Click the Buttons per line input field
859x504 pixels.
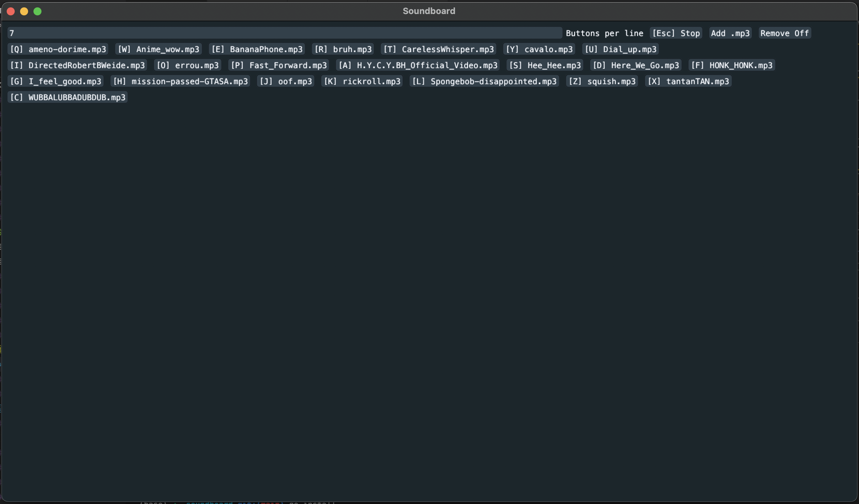click(x=284, y=33)
